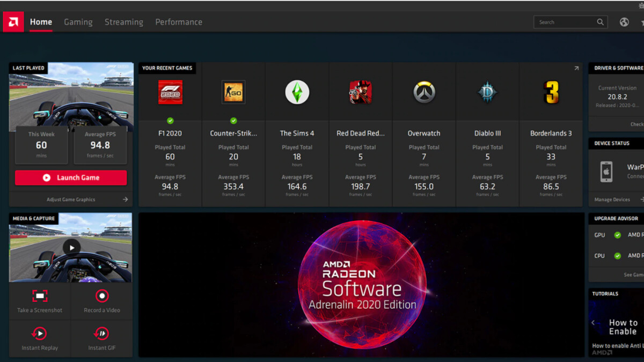This screenshot has height=362, width=644.
Task: Click the Overwatch game icon
Action: tap(424, 92)
